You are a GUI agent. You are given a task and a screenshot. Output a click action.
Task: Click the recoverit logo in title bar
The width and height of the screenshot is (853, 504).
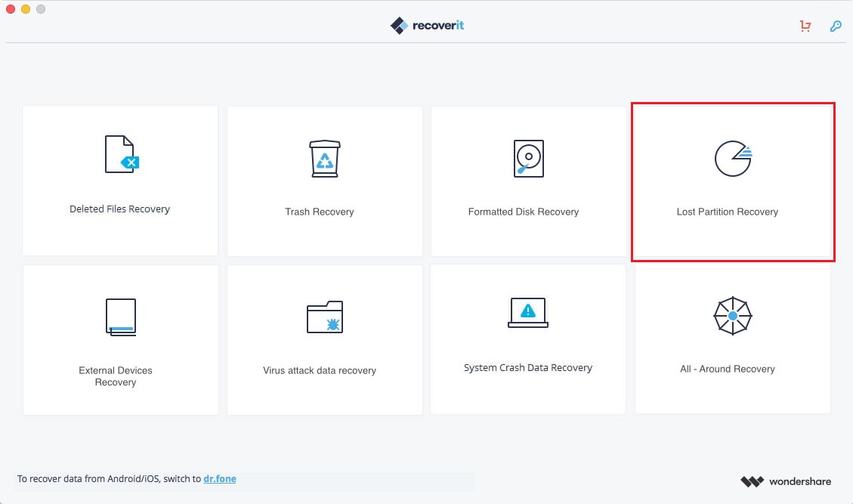[x=427, y=26]
